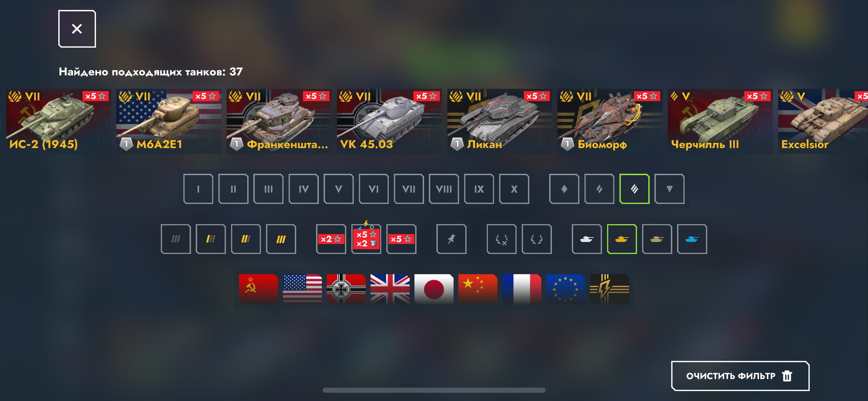Toggle the tier VII filter
Viewport: 868px width, 401px height.
[x=409, y=189]
